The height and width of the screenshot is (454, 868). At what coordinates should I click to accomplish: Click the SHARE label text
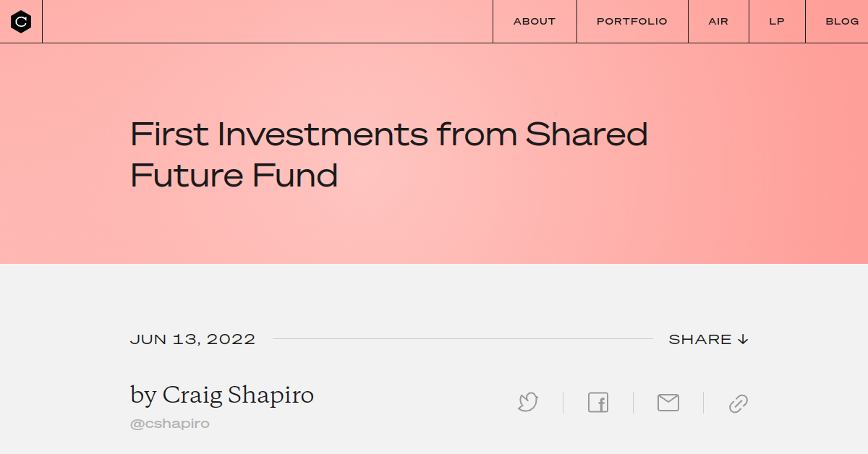pos(700,338)
